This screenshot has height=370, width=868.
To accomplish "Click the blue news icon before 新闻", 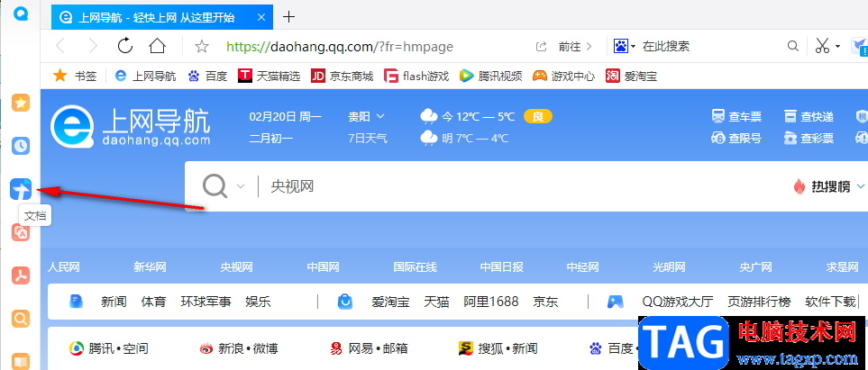I will 76,302.
